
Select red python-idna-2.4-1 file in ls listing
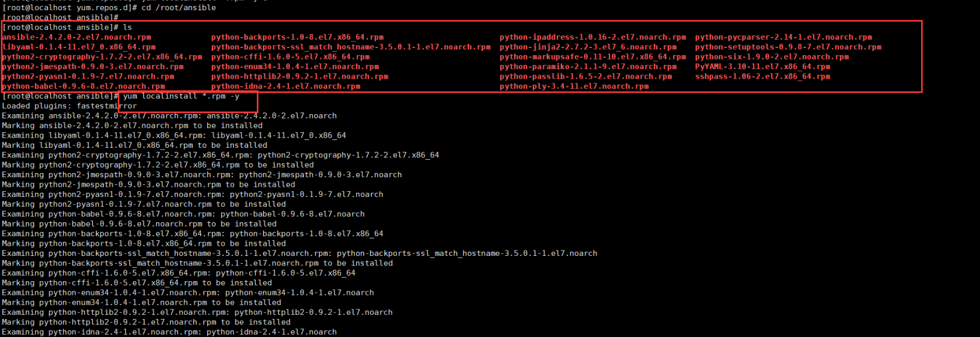coord(286,87)
